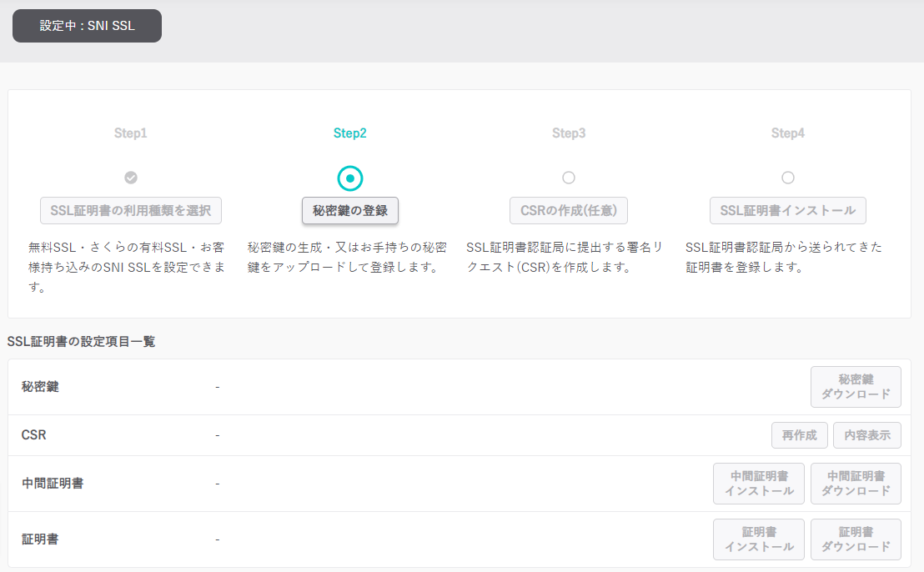Viewport: 924px width, 572px height.
Task: Click the 秘密鍵の登録 button
Action: point(350,210)
